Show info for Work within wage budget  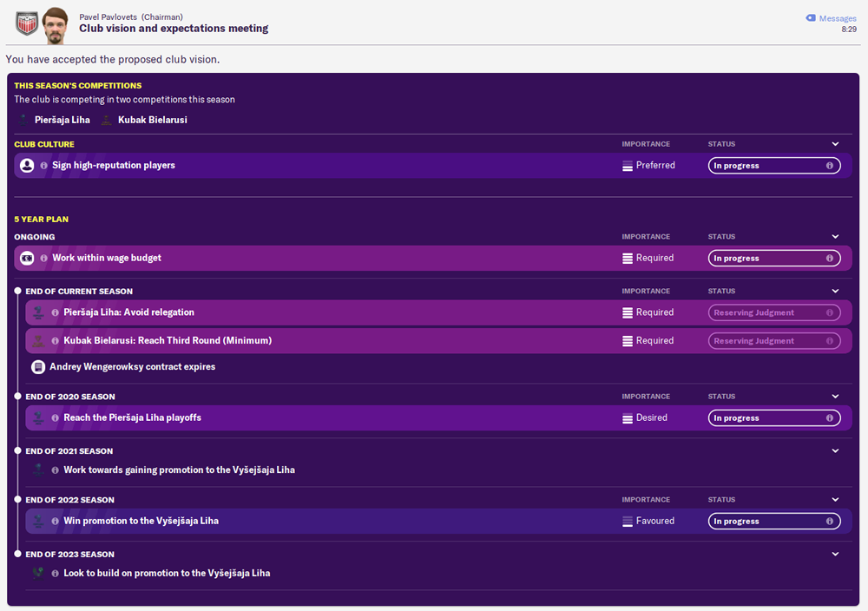click(x=43, y=258)
